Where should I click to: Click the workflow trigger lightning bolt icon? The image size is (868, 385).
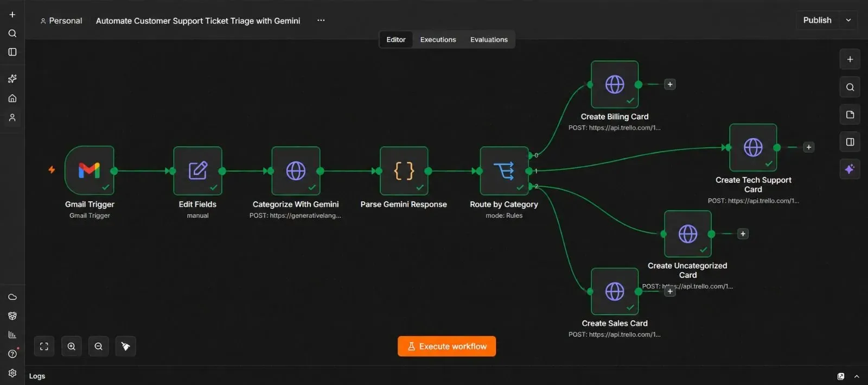point(52,170)
